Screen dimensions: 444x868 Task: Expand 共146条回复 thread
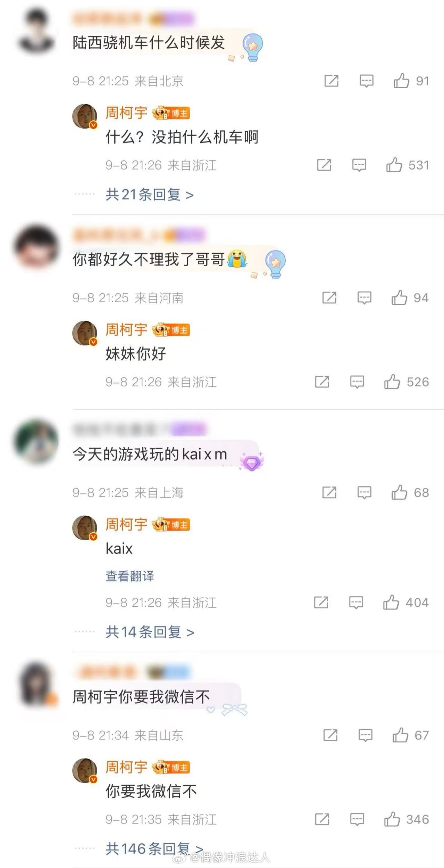click(154, 849)
